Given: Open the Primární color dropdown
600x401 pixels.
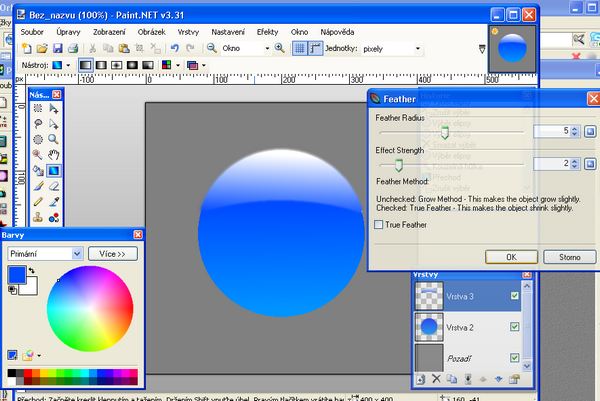Looking at the screenshot, I should pos(44,254).
